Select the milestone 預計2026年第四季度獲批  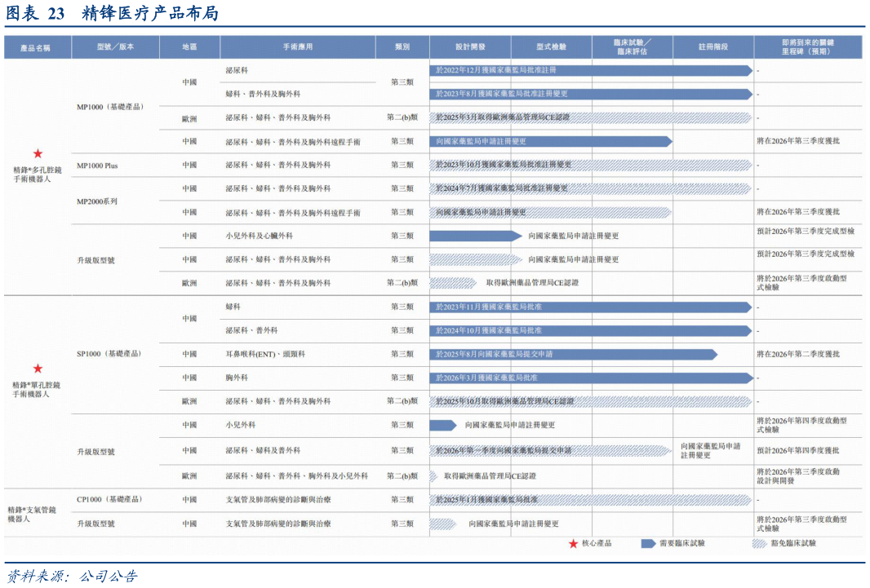click(798, 450)
